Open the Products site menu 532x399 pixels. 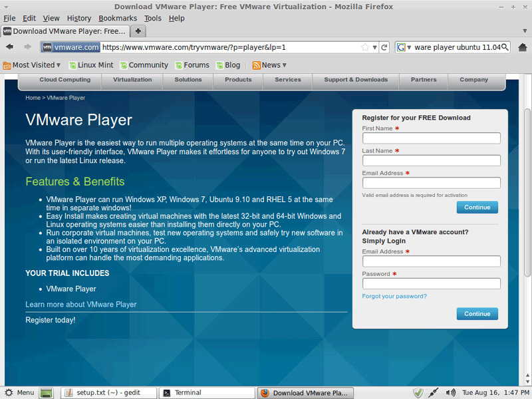[x=238, y=80]
